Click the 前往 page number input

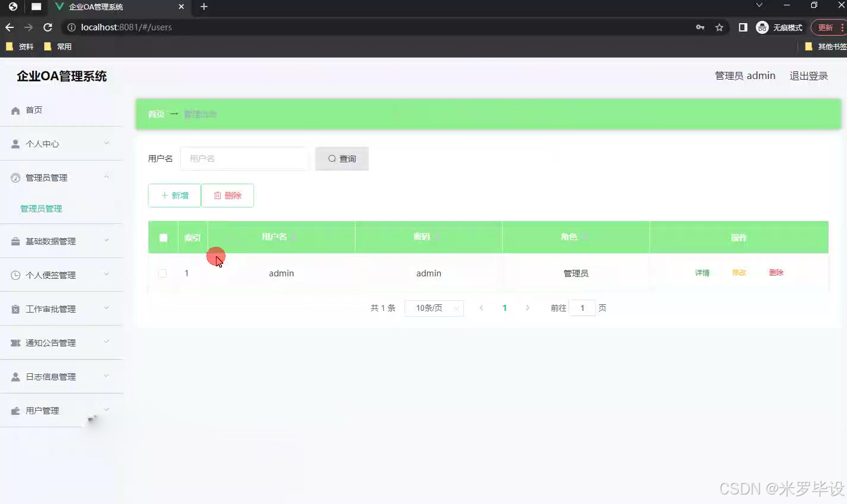pyautogui.click(x=582, y=308)
